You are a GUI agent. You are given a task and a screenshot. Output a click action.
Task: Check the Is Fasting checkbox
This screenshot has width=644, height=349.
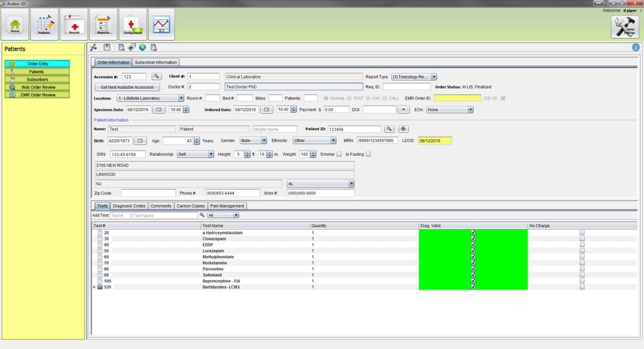tap(369, 154)
